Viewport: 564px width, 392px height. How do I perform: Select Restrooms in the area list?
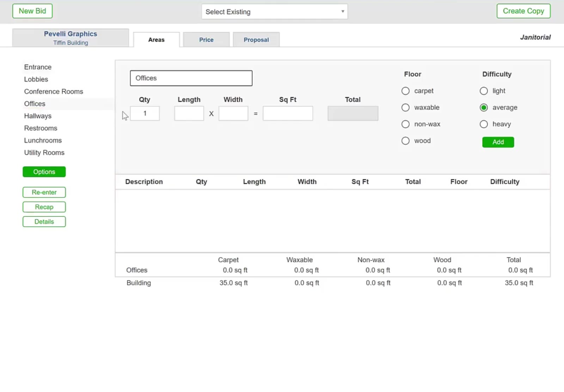click(41, 128)
